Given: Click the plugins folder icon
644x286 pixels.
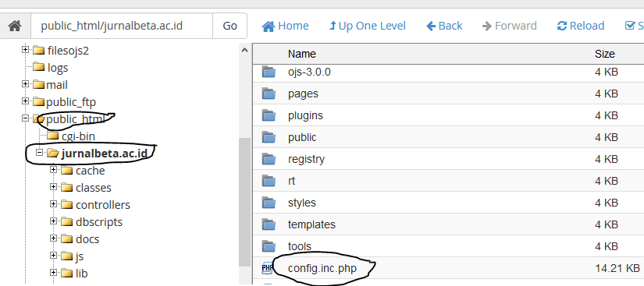Looking at the screenshot, I should 269,115.
